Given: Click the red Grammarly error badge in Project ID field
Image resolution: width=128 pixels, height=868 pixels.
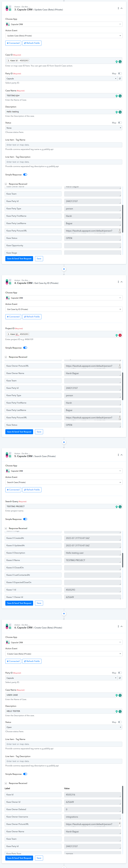Looking at the screenshot, I should pos(120,335).
